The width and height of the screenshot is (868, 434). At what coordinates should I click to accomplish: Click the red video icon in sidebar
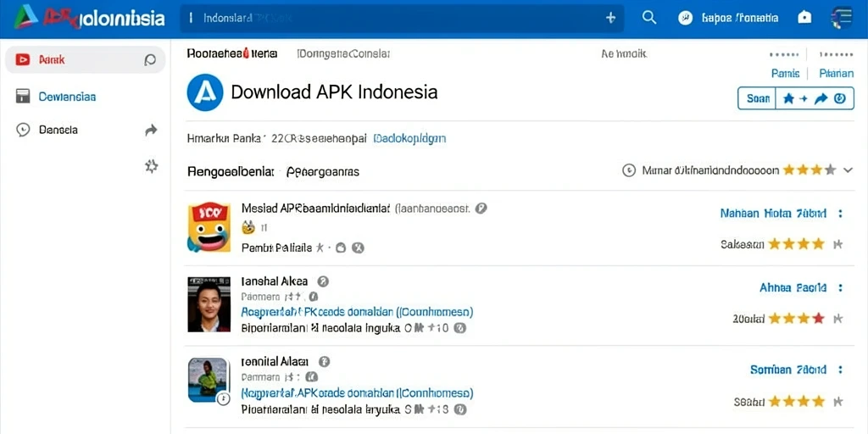(23, 60)
